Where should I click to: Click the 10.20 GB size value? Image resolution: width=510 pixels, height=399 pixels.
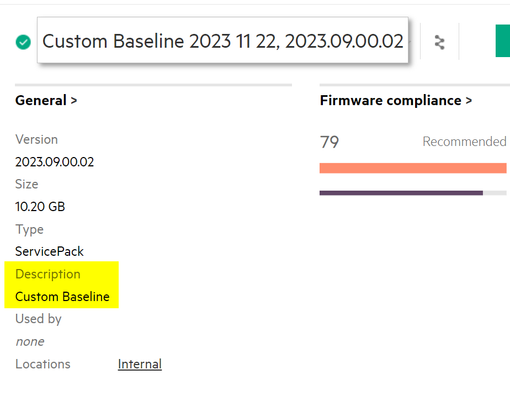(x=40, y=207)
